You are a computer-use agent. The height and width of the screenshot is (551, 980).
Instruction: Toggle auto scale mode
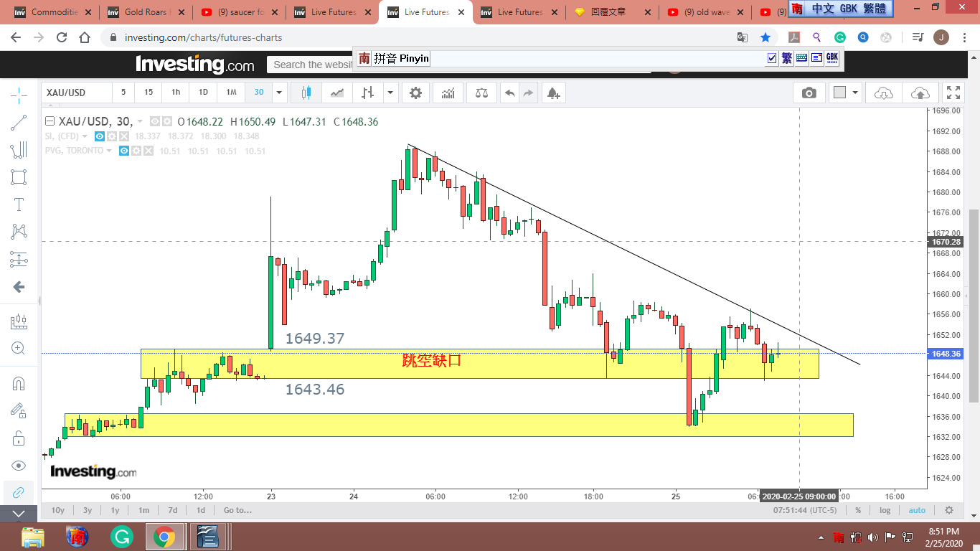pos(917,510)
